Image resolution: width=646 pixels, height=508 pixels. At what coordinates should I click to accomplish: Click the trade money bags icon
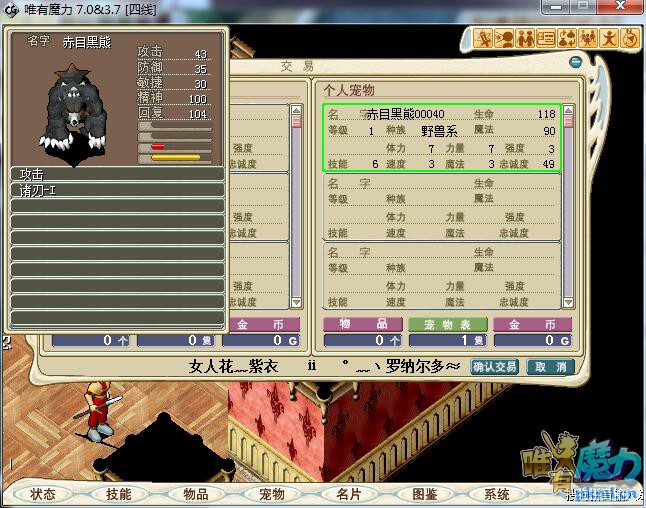[567, 39]
